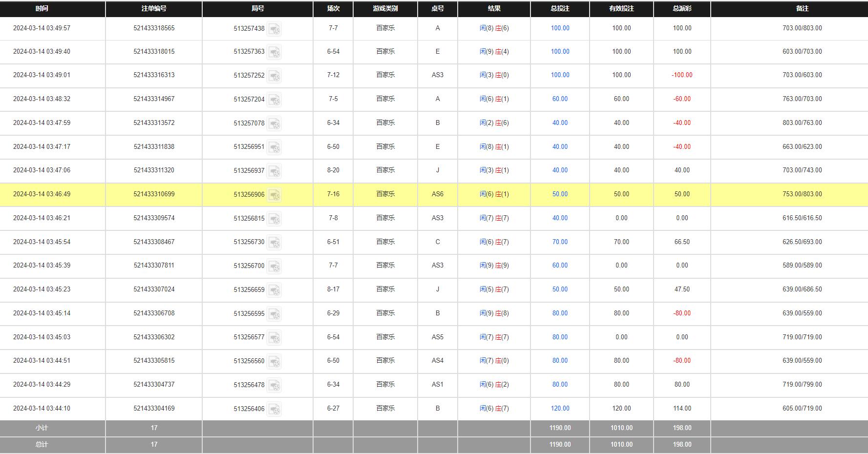Open total bet 120.00 for order 521433304169

[560, 408]
